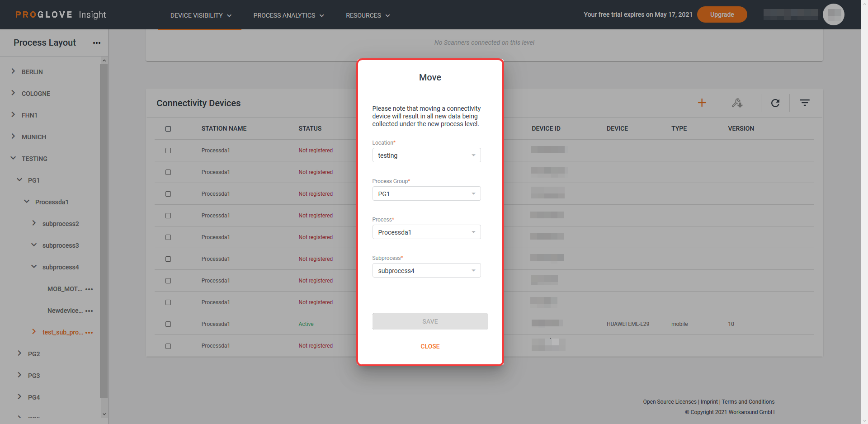
Task: Open the Device Visibility menu
Action: click(201, 15)
